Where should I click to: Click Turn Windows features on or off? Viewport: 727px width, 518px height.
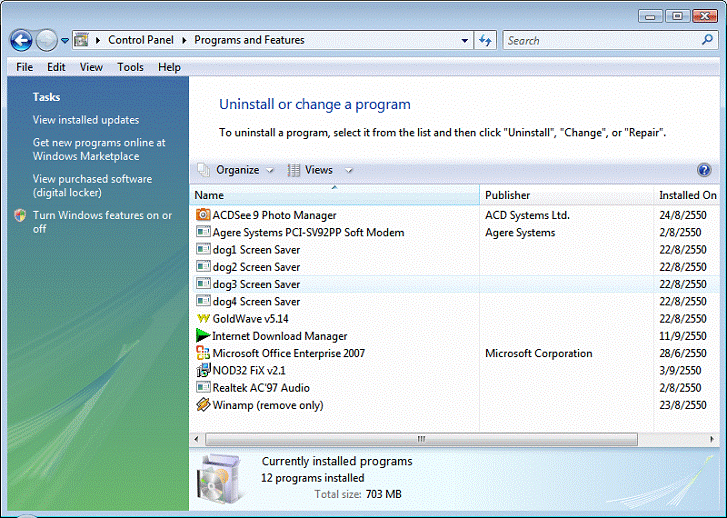102,222
